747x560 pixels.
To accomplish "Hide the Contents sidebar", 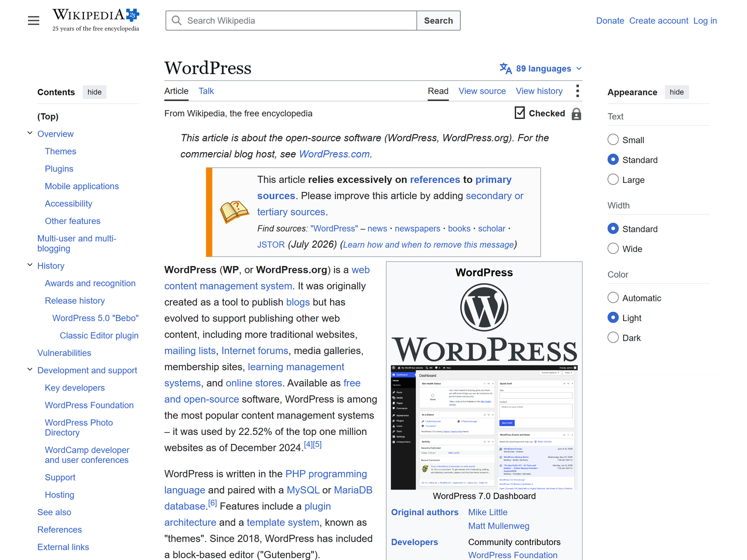I will coord(94,92).
